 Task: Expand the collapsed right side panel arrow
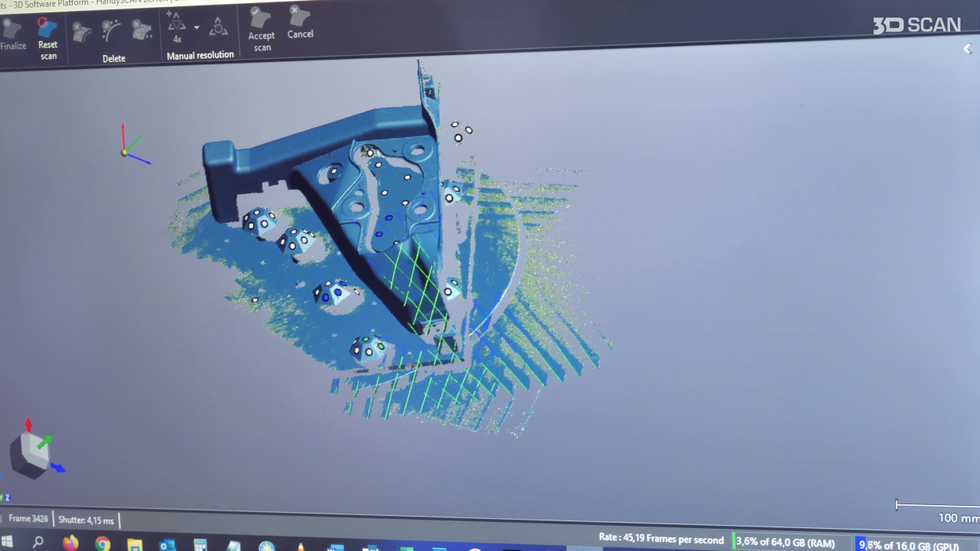[x=967, y=49]
